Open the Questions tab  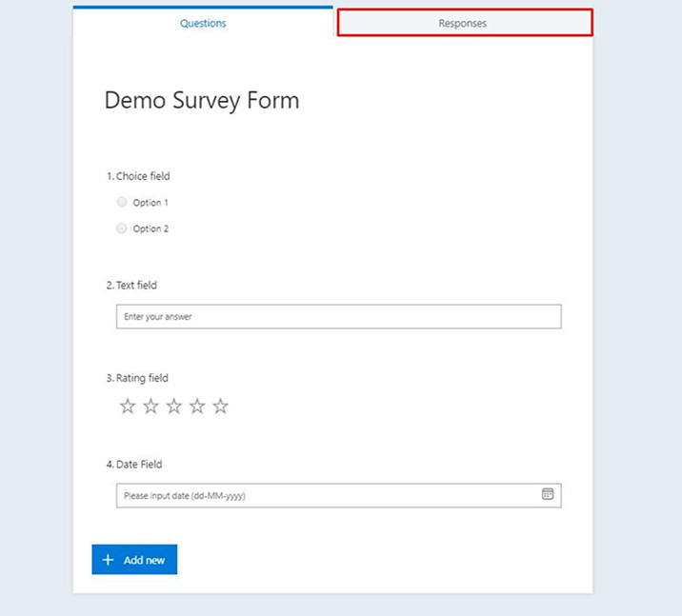click(203, 23)
